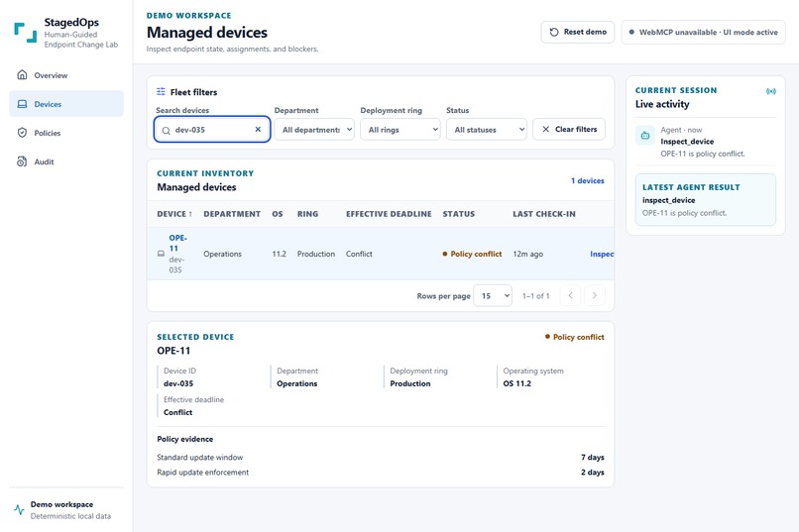Clear the dev-035 search text
Image resolution: width=799 pixels, height=532 pixels.
point(258,130)
